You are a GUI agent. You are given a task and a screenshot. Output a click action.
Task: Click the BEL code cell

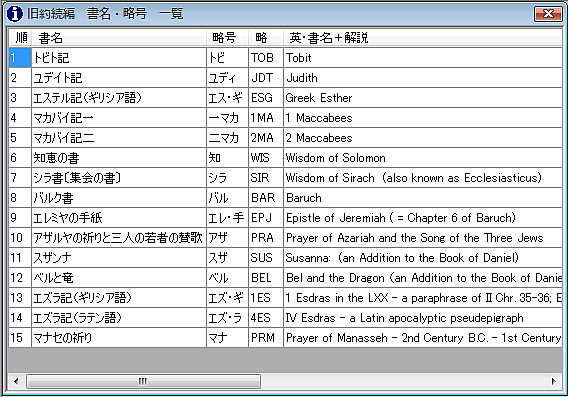click(x=266, y=278)
